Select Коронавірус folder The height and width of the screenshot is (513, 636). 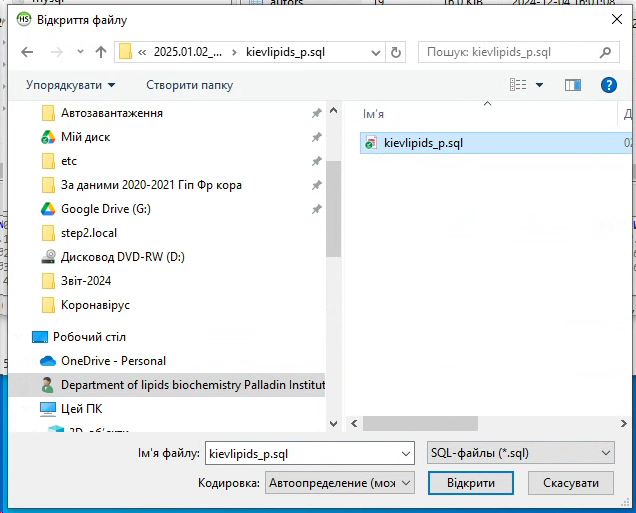coord(95,305)
